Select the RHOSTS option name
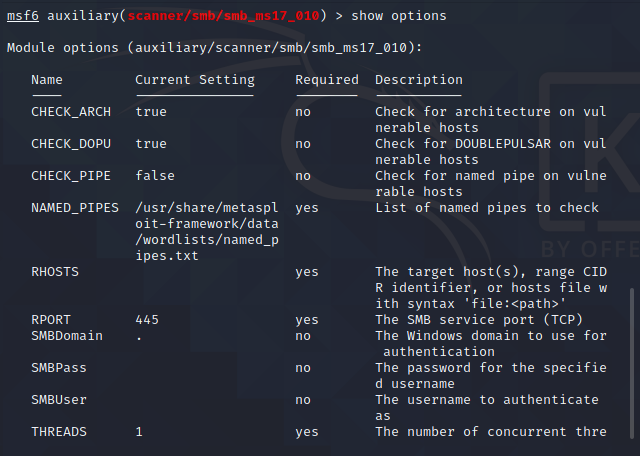Image resolution: width=640 pixels, height=456 pixels. tap(55, 272)
